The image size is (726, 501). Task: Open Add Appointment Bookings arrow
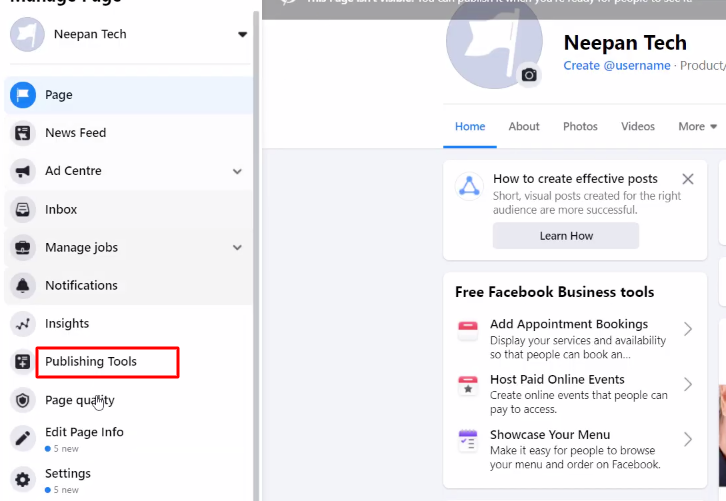[x=688, y=329]
